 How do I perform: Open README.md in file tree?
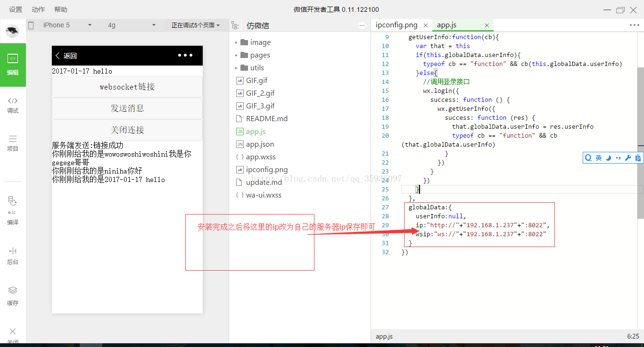(266, 119)
